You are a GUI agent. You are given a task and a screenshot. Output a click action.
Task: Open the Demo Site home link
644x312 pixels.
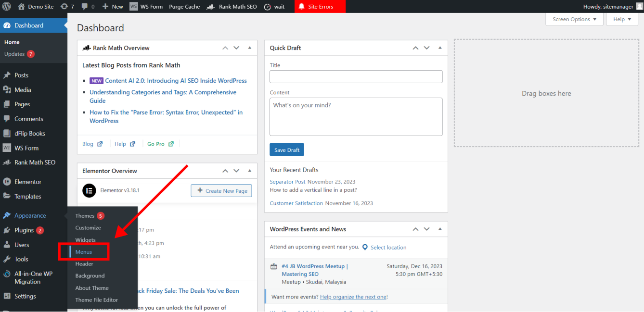pyautogui.click(x=36, y=7)
